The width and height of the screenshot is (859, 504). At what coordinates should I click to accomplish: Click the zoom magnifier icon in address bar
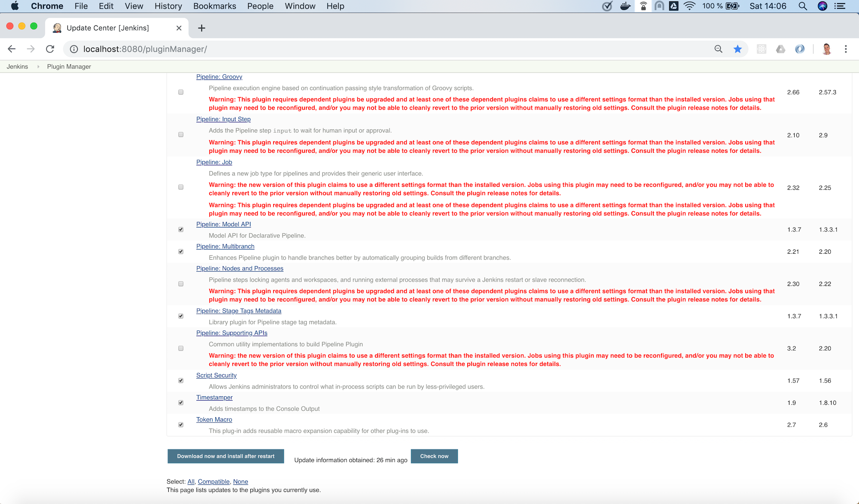(x=718, y=49)
